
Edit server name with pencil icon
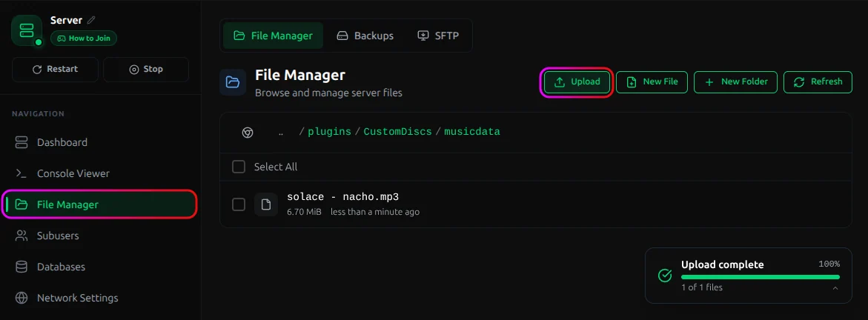pyautogui.click(x=91, y=20)
